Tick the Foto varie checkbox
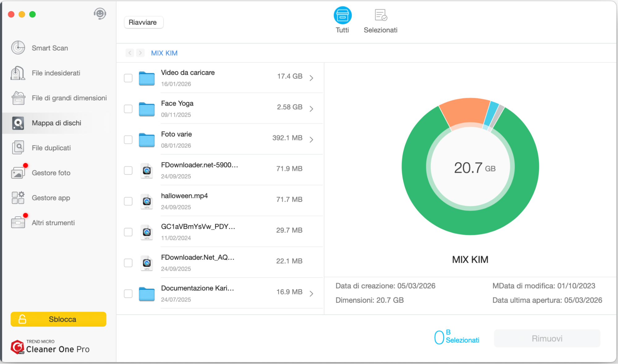The width and height of the screenshot is (618, 364). tap(128, 140)
